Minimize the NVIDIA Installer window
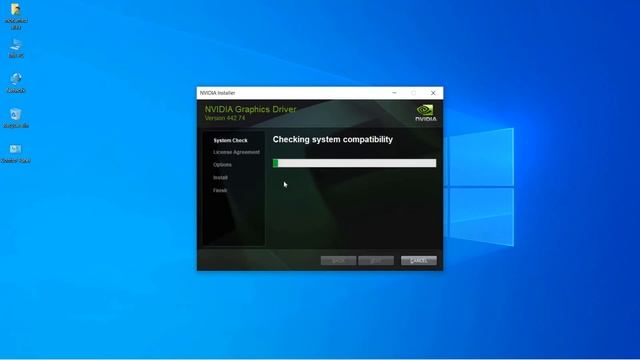640x360 pixels. tap(394, 93)
